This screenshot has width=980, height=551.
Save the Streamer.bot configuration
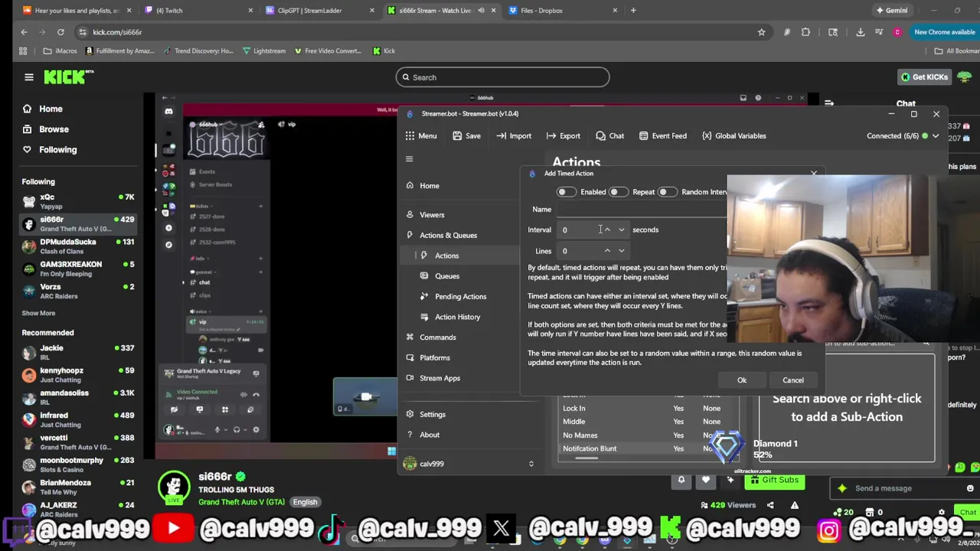(x=466, y=136)
